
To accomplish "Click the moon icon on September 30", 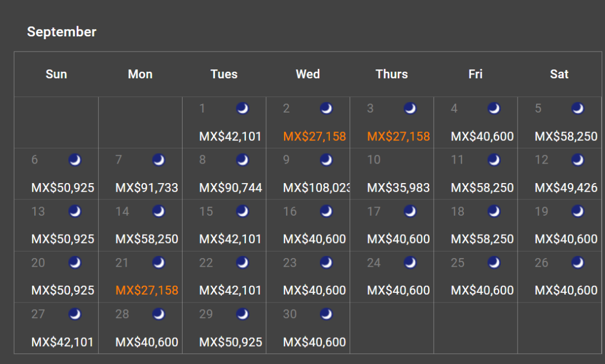I will 326,314.
